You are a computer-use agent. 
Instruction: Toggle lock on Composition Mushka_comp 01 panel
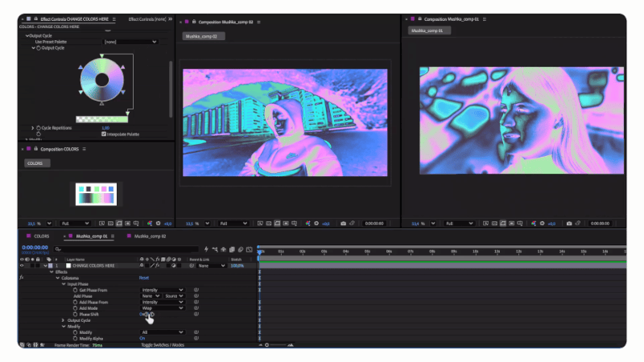pyautogui.click(x=419, y=19)
